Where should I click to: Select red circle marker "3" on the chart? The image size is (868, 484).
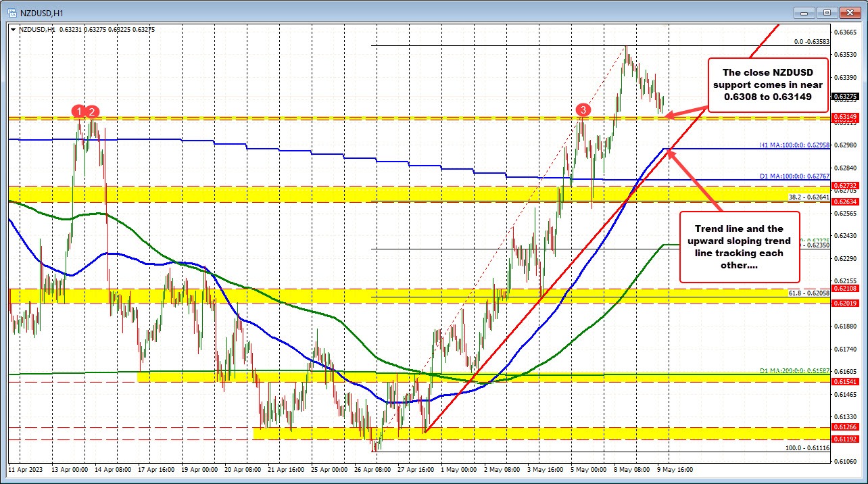pyautogui.click(x=583, y=109)
